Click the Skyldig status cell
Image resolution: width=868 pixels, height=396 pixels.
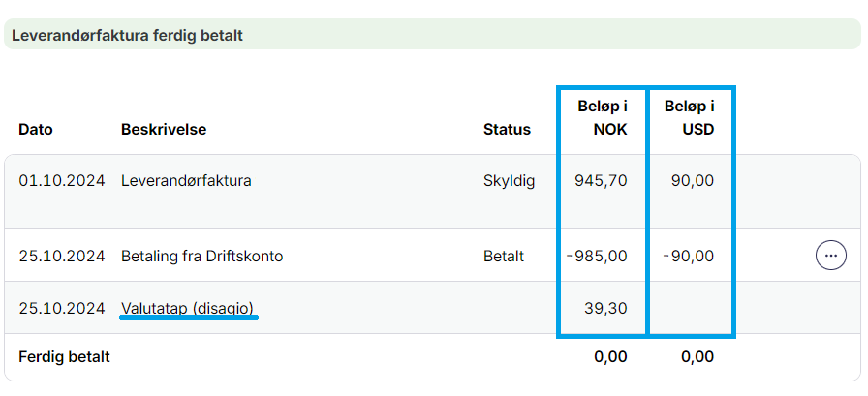(509, 180)
